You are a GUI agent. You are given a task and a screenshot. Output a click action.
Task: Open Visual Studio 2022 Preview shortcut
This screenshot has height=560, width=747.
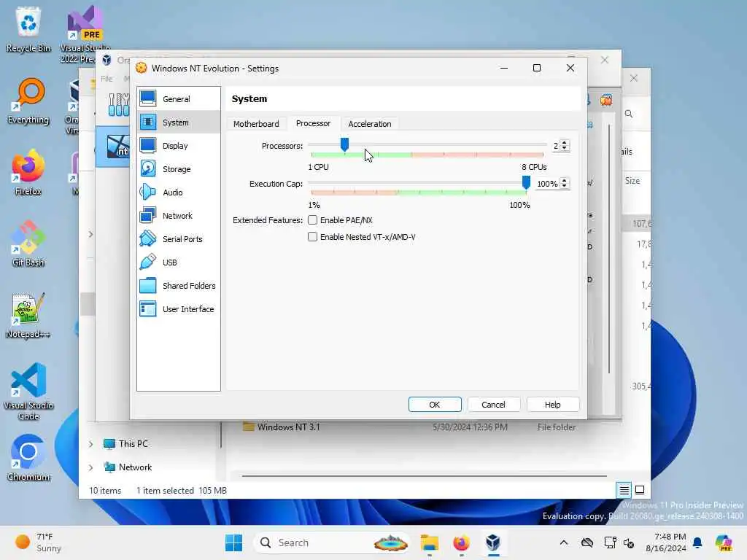coord(85,34)
